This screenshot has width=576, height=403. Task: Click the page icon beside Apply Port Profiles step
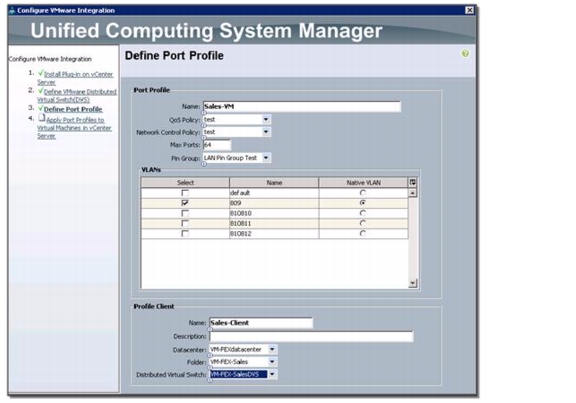pos(42,118)
